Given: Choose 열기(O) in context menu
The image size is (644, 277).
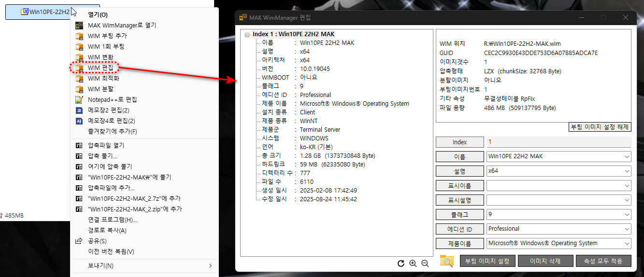Looking at the screenshot, I should tap(98, 14).
